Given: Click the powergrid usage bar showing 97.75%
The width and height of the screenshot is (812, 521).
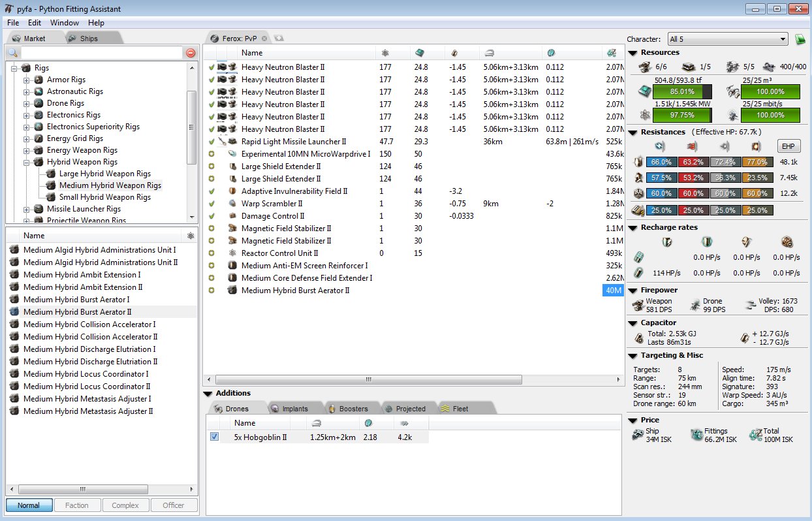Looking at the screenshot, I should 683,115.
